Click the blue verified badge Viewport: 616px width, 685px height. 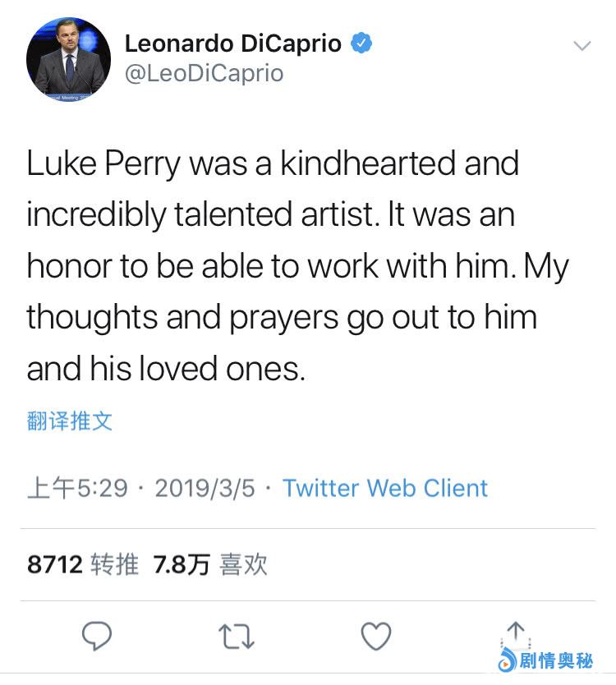click(x=361, y=44)
